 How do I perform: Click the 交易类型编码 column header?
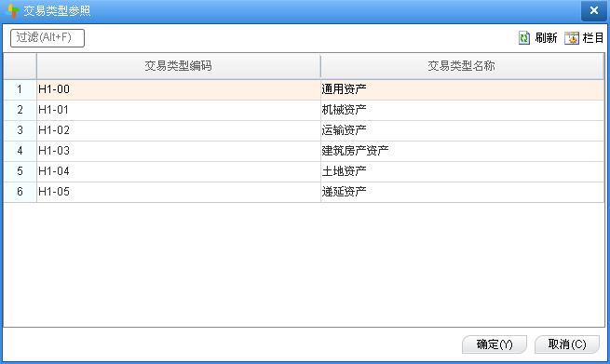(179, 66)
